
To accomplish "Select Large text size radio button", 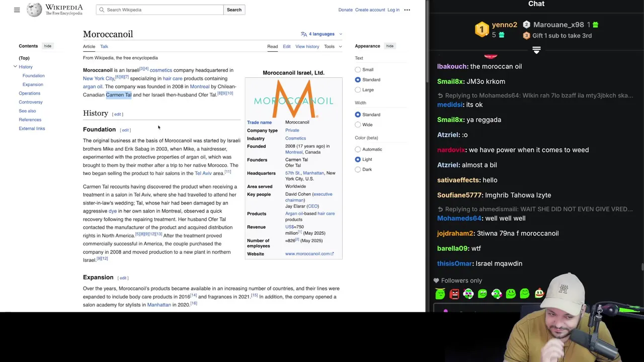I will (358, 89).
